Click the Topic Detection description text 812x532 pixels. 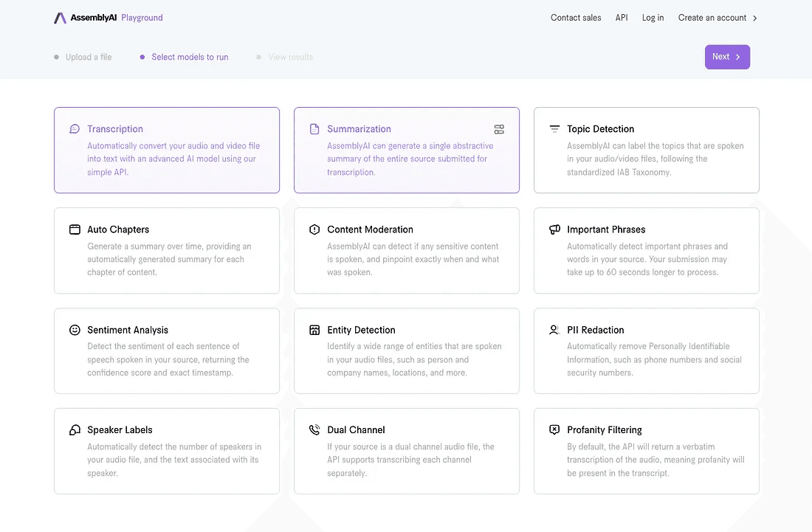655,159
